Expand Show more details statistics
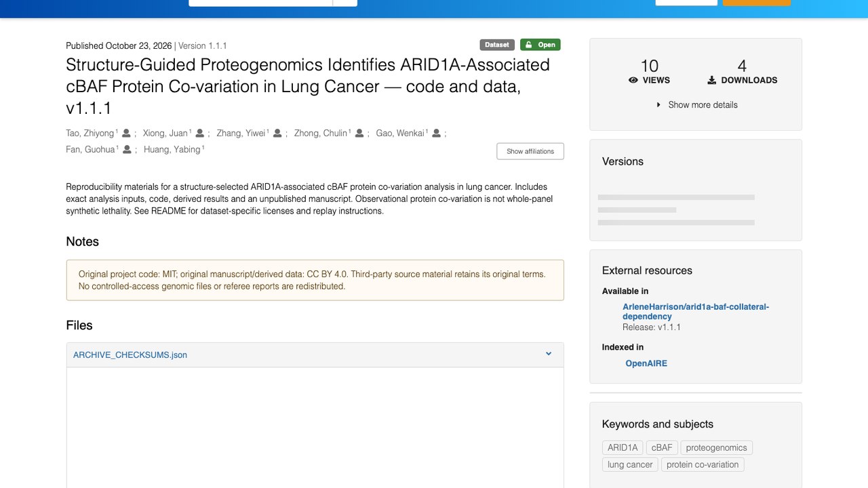Screen dimensions: 868x488 (x=696, y=105)
